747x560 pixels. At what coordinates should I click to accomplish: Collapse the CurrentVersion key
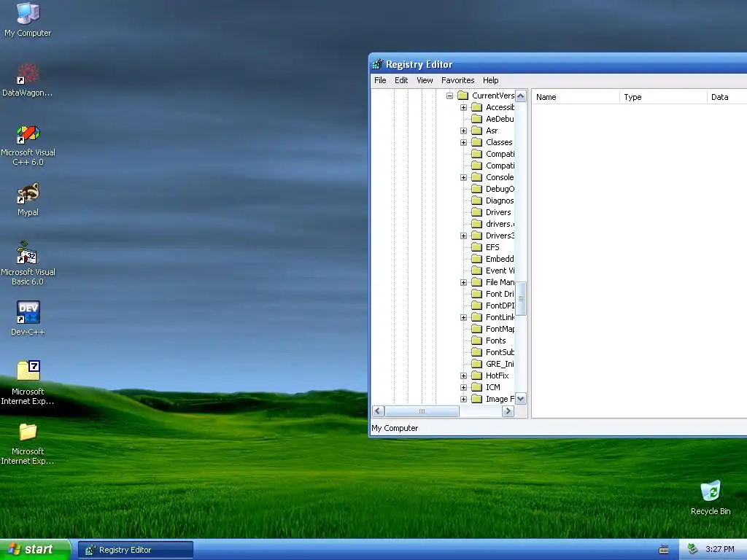click(x=449, y=96)
